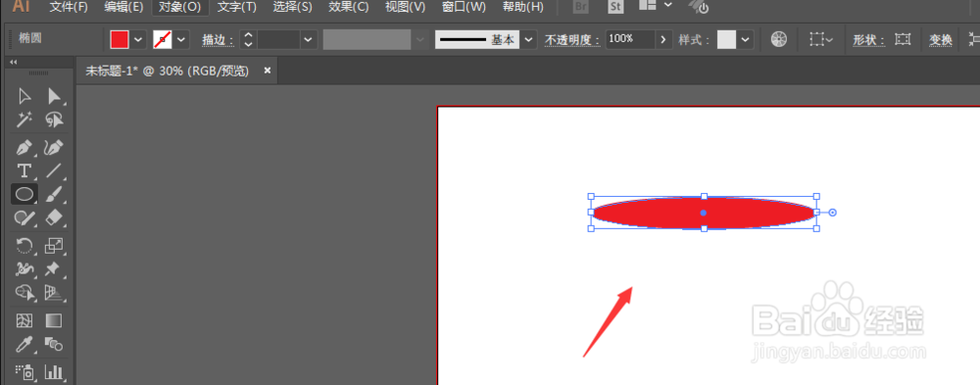The height and width of the screenshot is (385, 980).
Task: Select the Column Graph tool
Action: tap(54, 372)
